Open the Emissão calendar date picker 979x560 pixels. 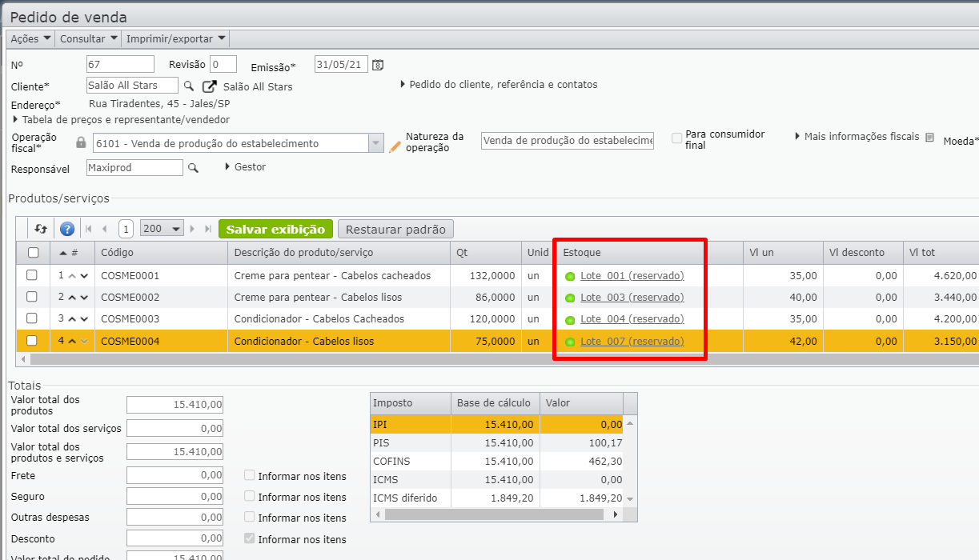click(x=379, y=66)
